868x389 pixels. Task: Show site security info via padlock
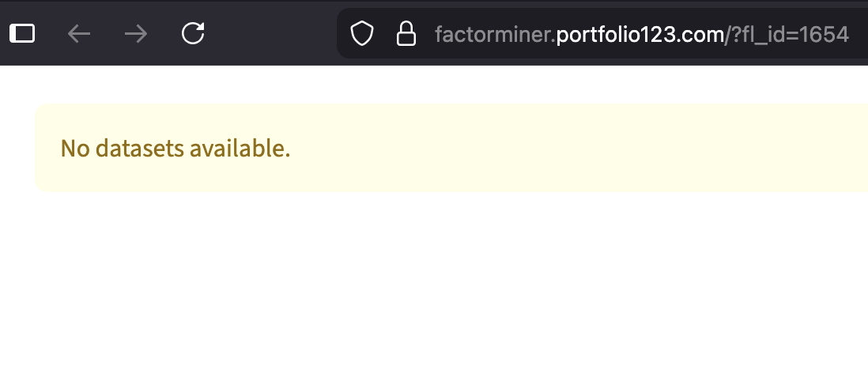pyautogui.click(x=406, y=34)
